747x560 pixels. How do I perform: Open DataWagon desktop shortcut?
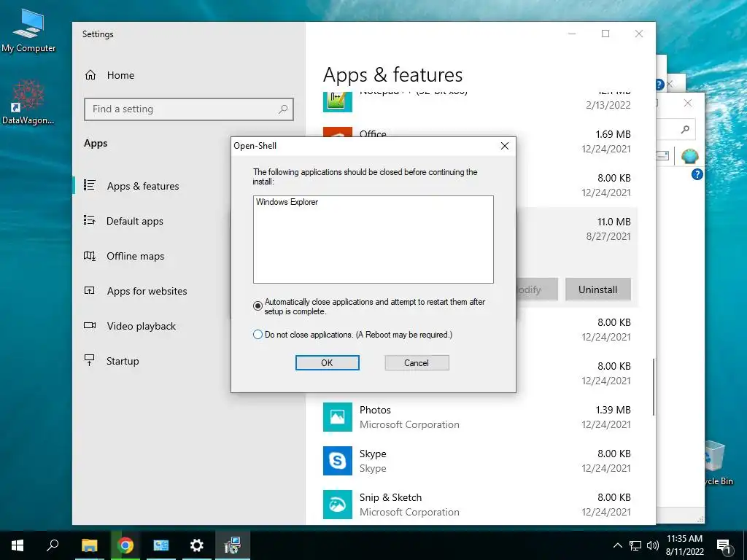[x=28, y=102]
